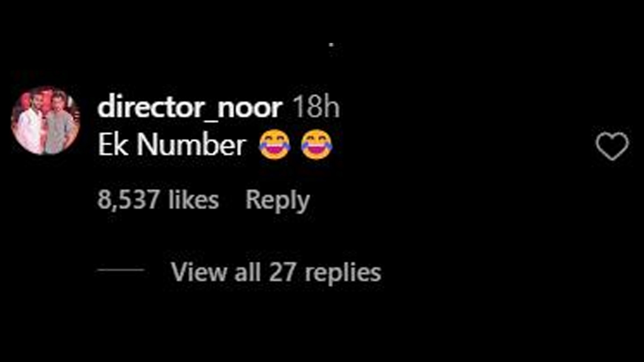The width and height of the screenshot is (644, 362).
Task: Click the avatar showing two men
Action: point(46,121)
